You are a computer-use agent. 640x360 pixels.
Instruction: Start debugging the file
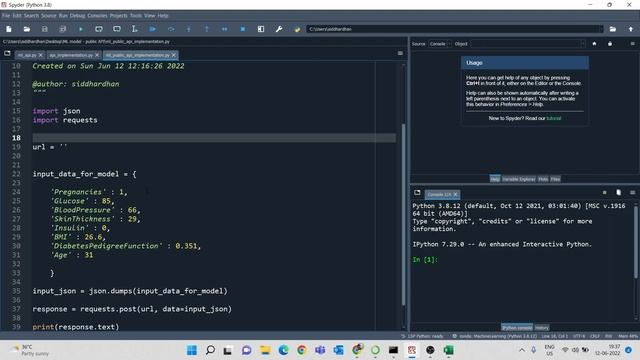click(x=153, y=29)
